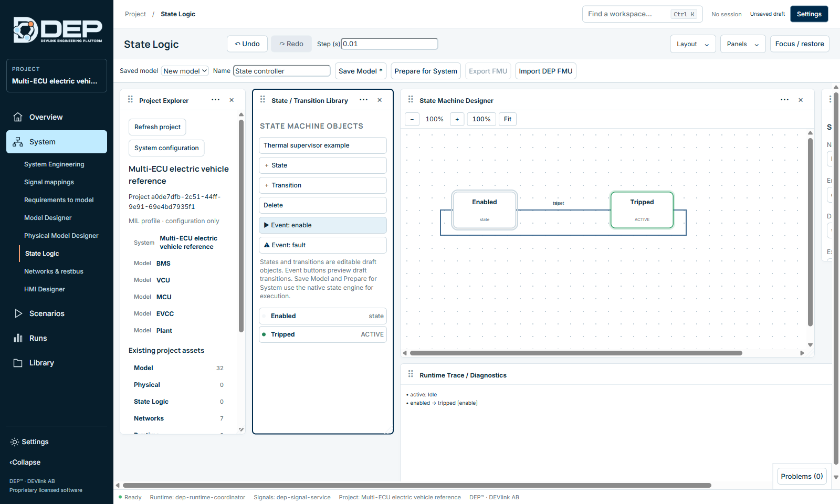Go to Model Designer page
Image resolution: width=840 pixels, height=504 pixels.
pos(48,218)
